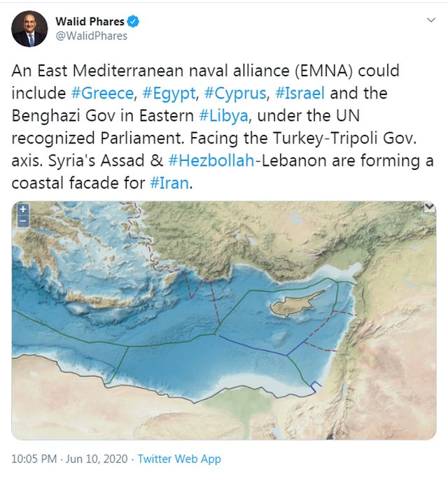Zoom in on the map with plus button
448x477 pixels.
click(23, 209)
